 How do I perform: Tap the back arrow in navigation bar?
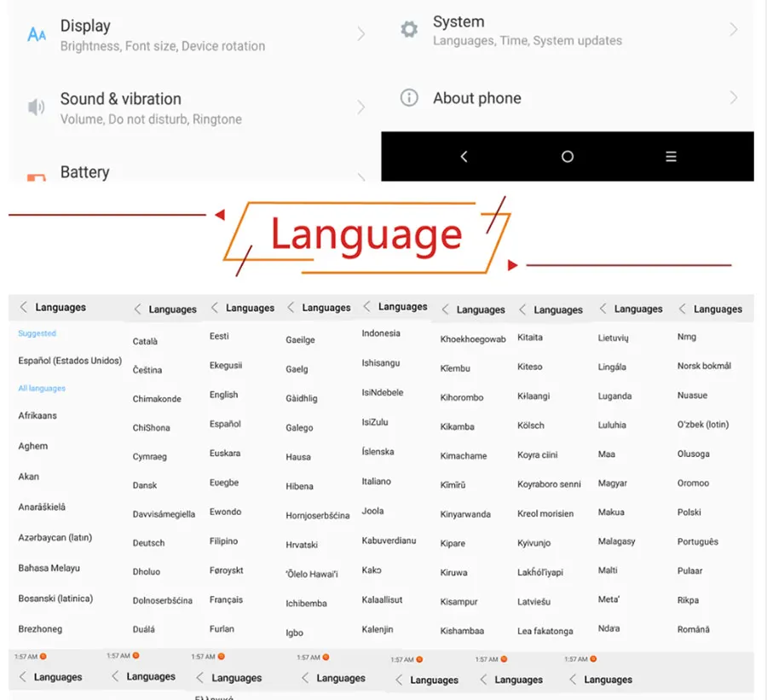tap(464, 156)
